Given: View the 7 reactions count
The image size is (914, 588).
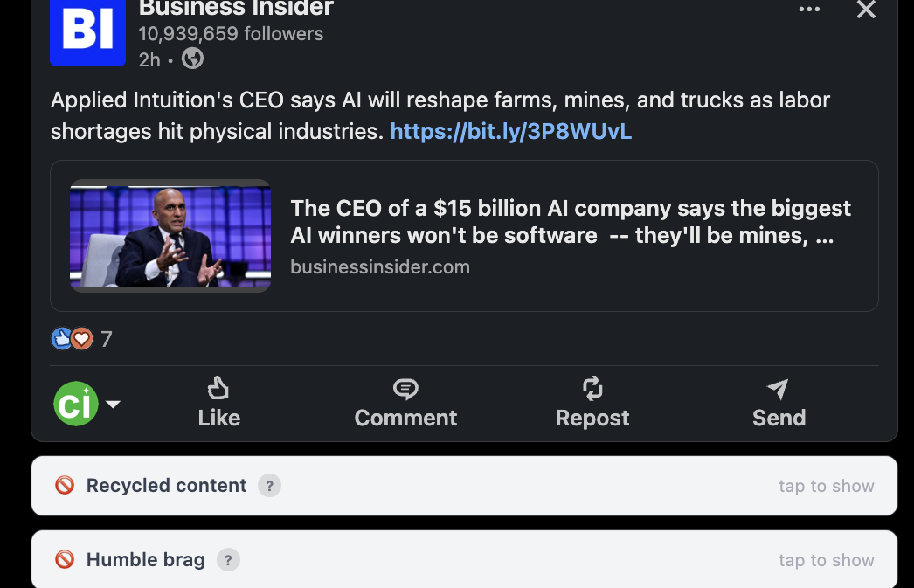Looking at the screenshot, I should pos(106,339).
